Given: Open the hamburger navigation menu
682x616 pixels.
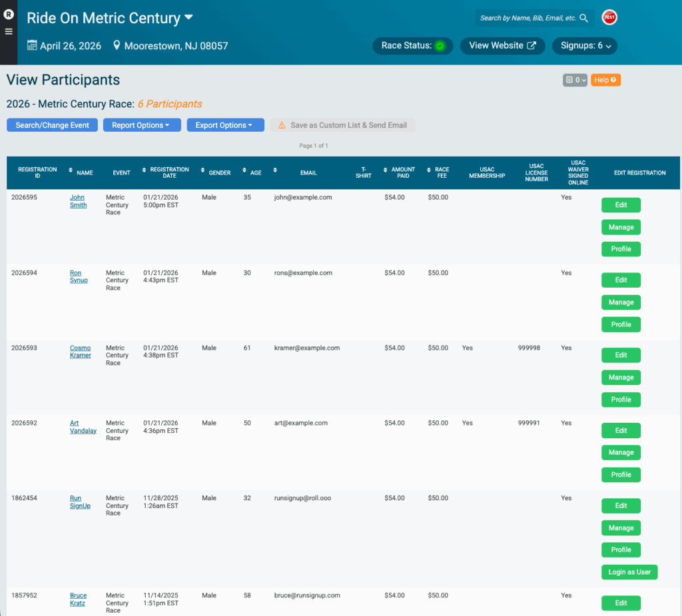Looking at the screenshot, I should 9,31.
